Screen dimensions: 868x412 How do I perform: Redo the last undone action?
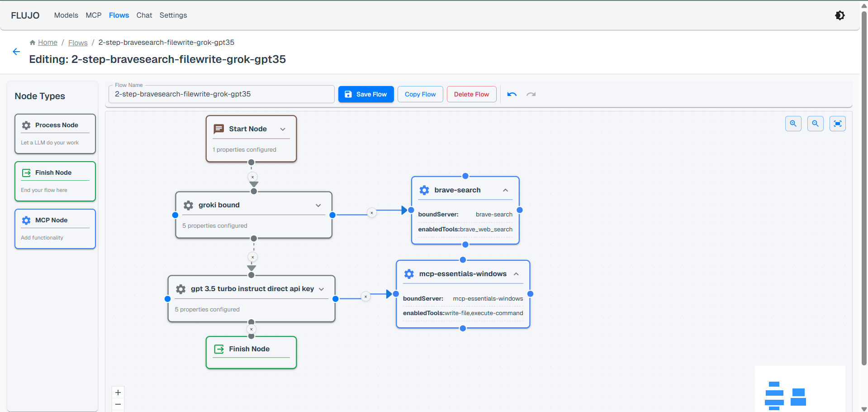tap(531, 94)
